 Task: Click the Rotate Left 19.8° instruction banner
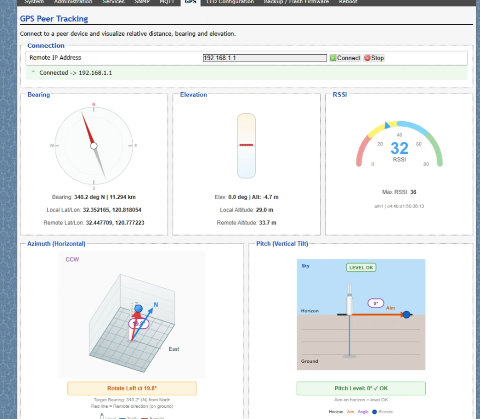click(x=132, y=388)
